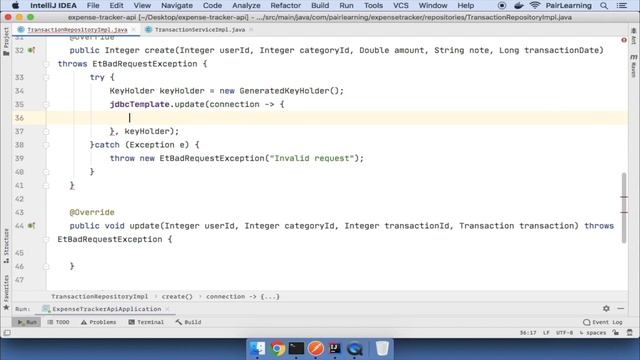Toggle the read-only lock icon
Screen dimensions: 640x360
pos(616,333)
